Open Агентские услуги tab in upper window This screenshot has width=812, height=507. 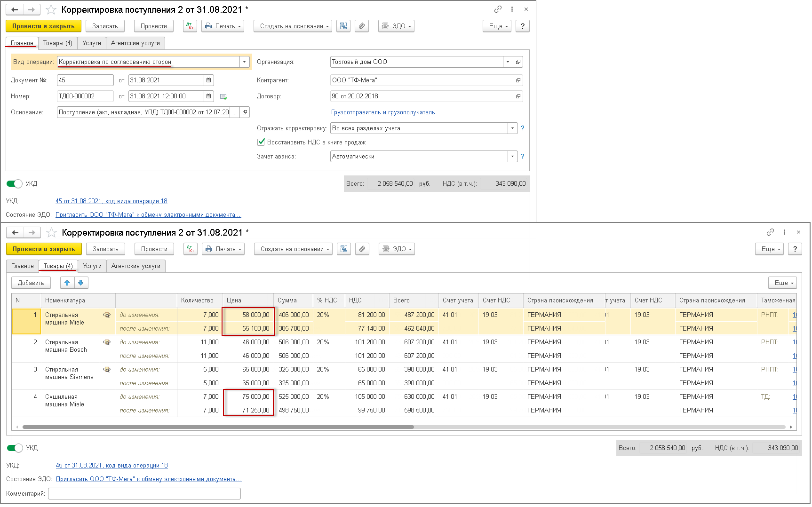[x=135, y=43]
